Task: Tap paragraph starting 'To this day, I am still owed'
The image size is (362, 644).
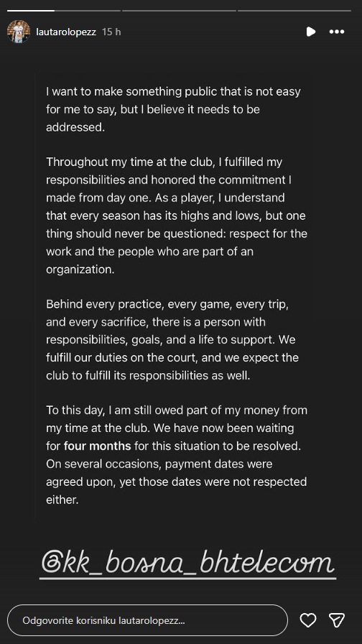Action: click(177, 455)
